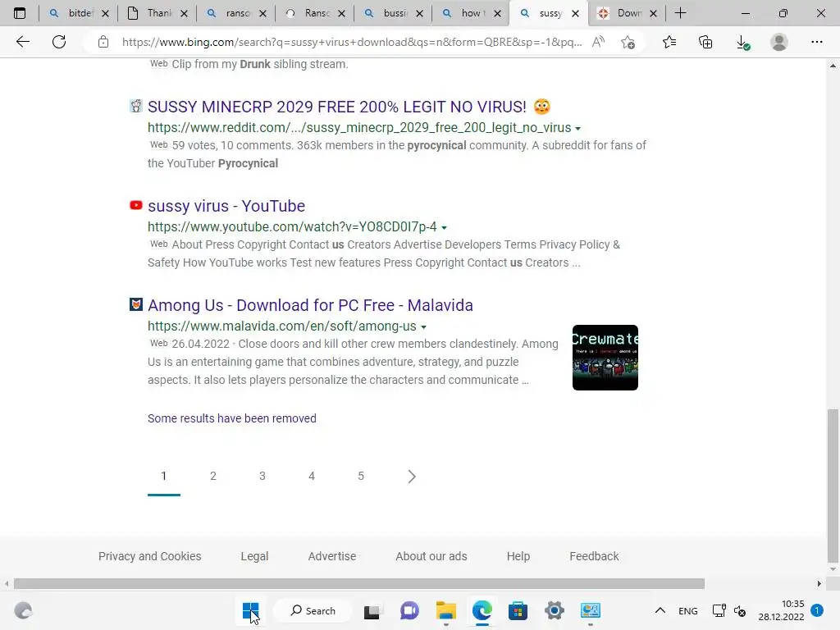Open the Among Us Crewmate thumbnail
Image resolution: width=840 pixels, height=630 pixels.
[x=605, y=358]
